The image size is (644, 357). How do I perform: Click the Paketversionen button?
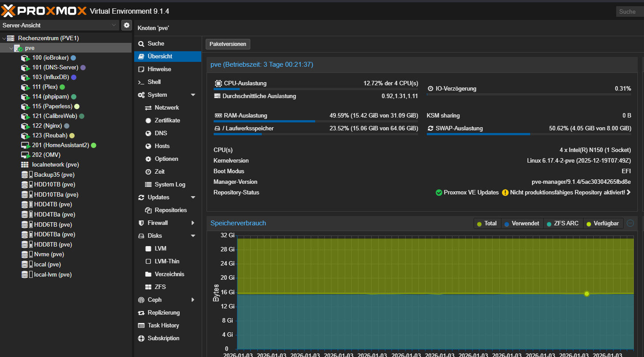(x=228, y=44)
